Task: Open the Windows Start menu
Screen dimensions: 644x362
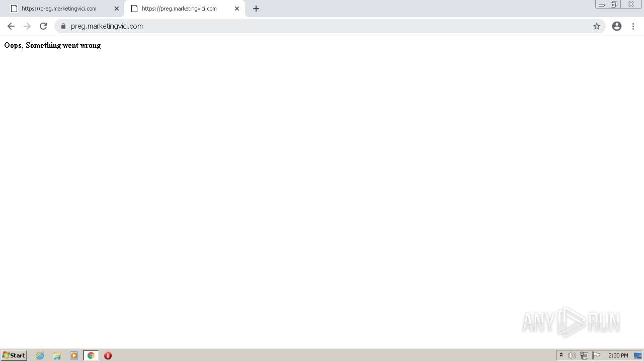Action: coord(14,355)
